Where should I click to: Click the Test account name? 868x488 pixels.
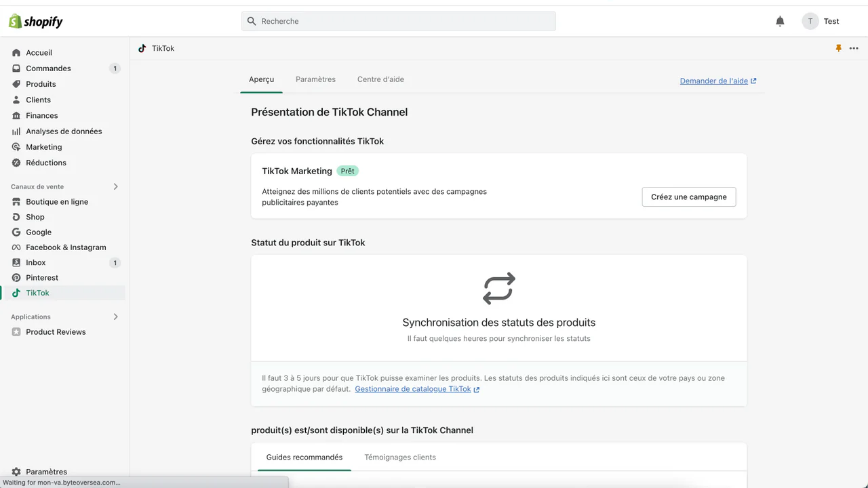pyautogui.click(x=831, y=21)
